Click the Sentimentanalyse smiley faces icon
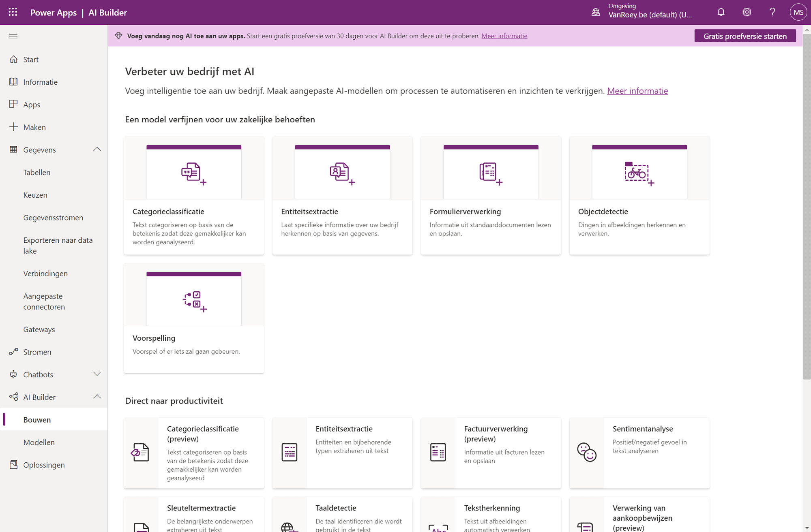This screenshot has width=811, height=532. coord(587,452)
